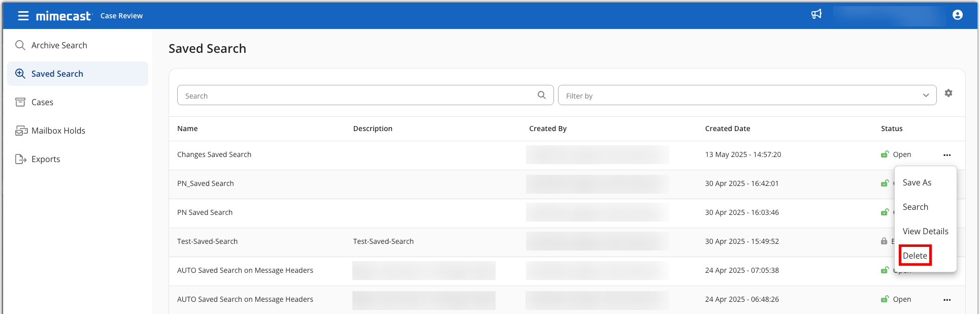The image size is (980, 314).
Task: Select View Details menu option
Action: click(925, 232)
